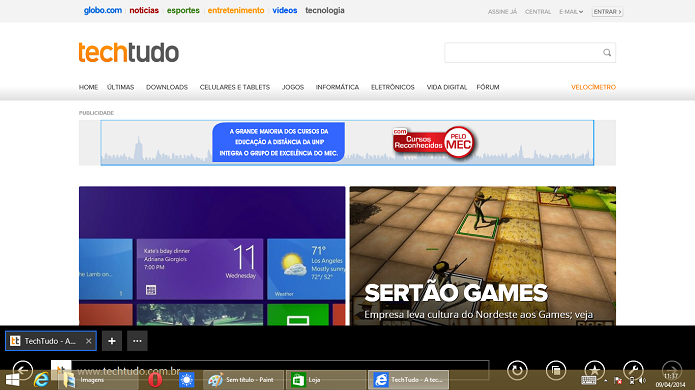Open a new tab with plus button

112,341
